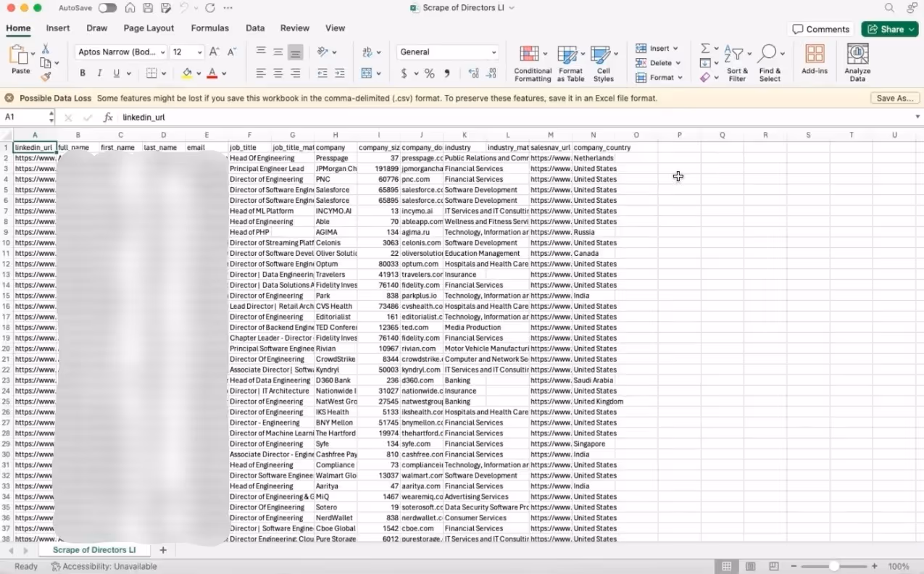The image size is (924, 574).
Task: Click the Delete cells button
Action: pos(657,63)
